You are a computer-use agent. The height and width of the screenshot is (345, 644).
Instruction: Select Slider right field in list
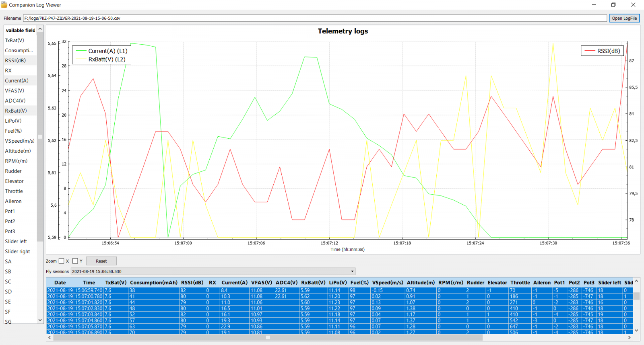[x=20, y=251]
